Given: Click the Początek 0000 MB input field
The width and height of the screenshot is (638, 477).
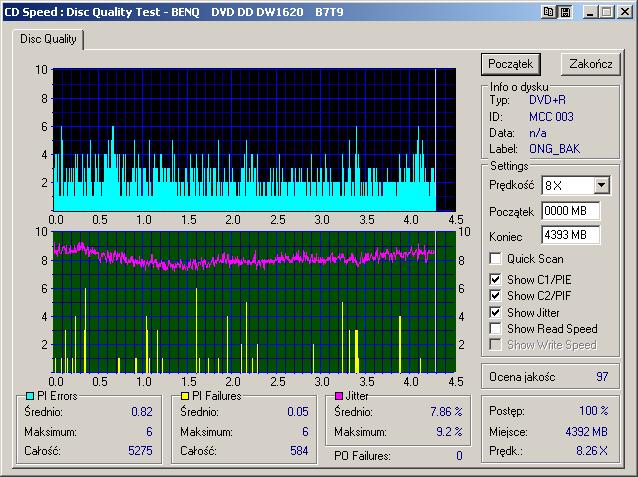Looking at the screenshot, I should pyautogui.click(x=571, y=211).
